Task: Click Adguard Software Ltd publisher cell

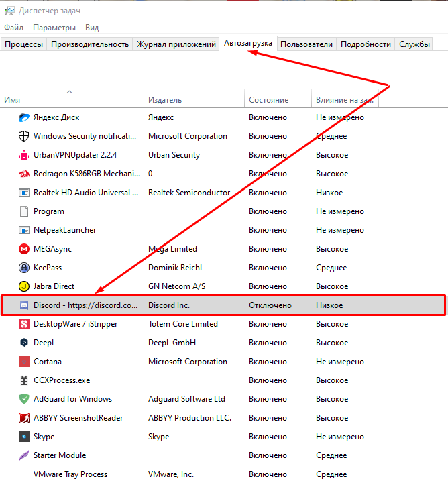Action: (186, 399)
